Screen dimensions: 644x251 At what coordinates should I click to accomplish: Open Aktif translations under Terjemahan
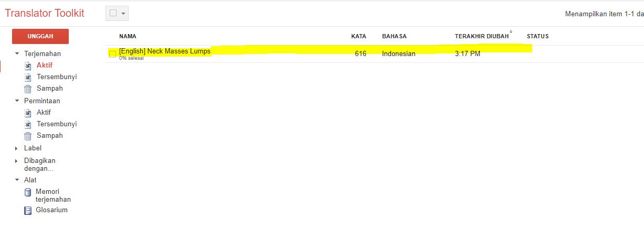click(x=45, y=65)
